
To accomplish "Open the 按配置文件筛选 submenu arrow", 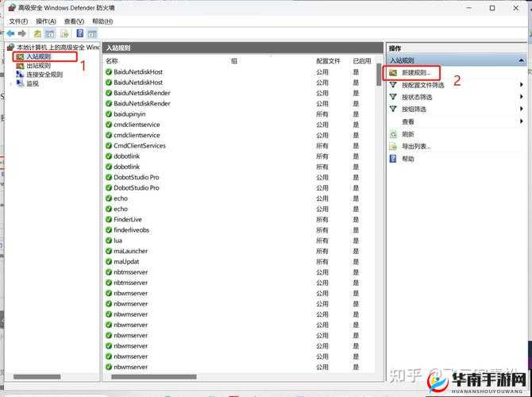I will pyautogui.click(x=521, y=85).
